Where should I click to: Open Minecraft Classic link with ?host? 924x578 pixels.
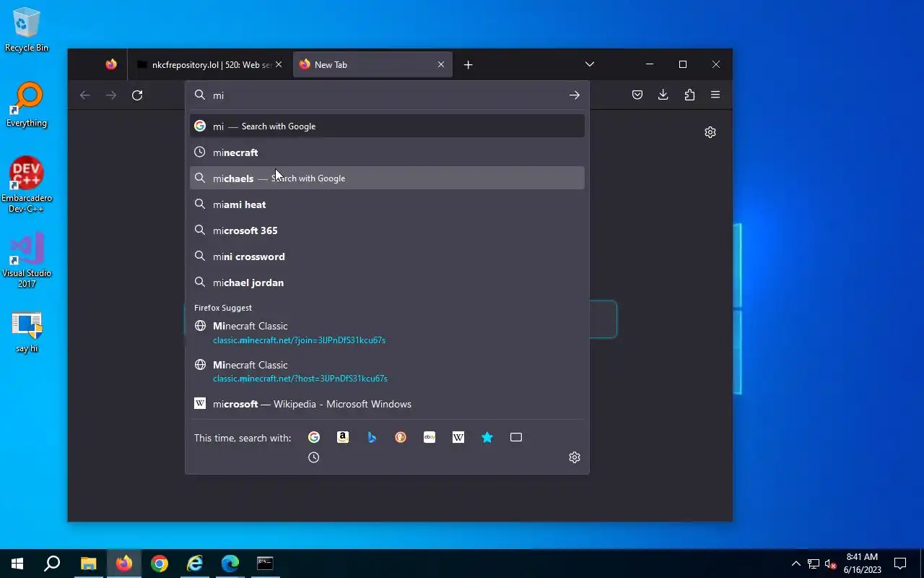pyautogui.click(x=387, y=371)
